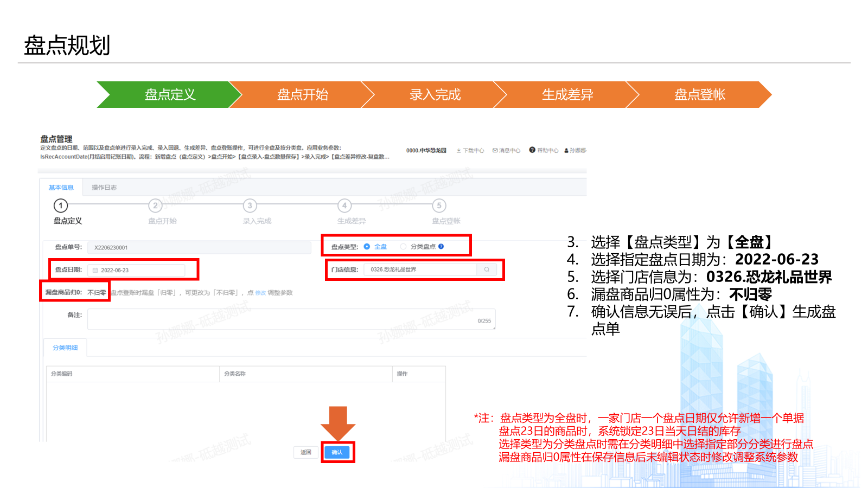Click the 盘点单号 field X2206230001

[x=199, y=247]
